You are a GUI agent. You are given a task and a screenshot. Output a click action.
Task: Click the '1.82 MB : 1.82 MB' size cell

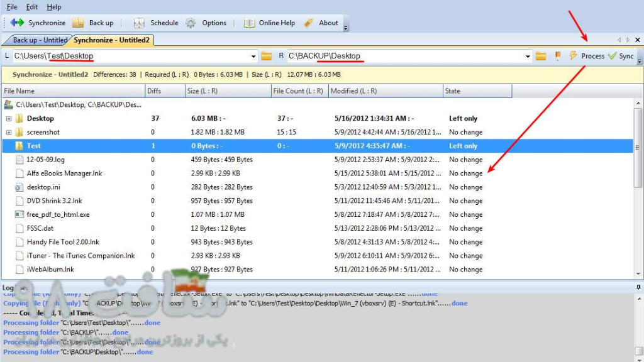click(x=218, y=132)
